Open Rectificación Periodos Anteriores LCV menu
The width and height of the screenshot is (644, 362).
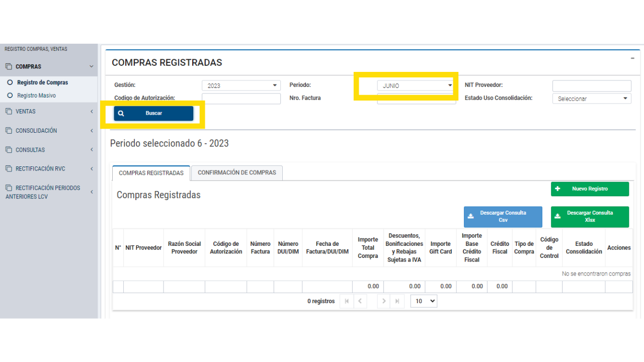coord(48,192)
